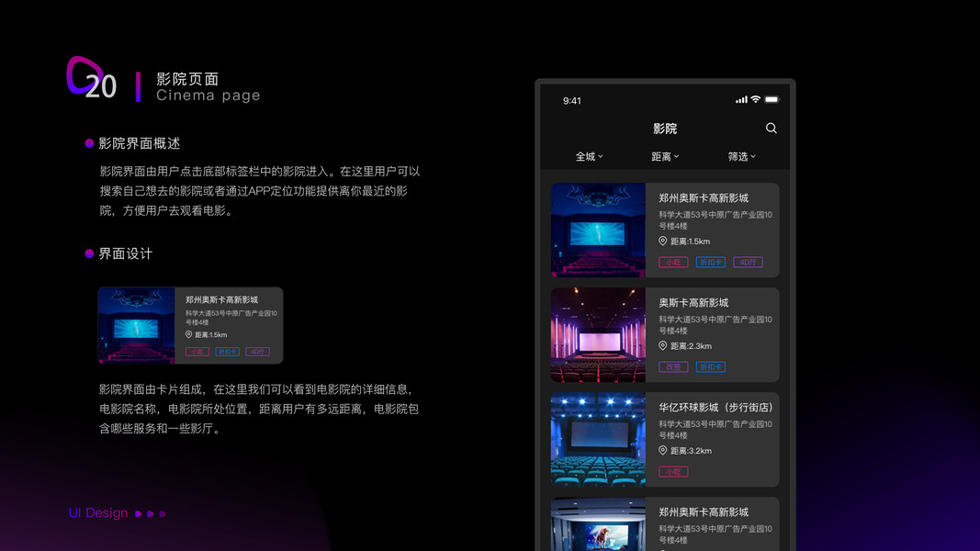Click the 距离:1.5km text in the sample card
Image resolution: width=980 pixels, height=551 pixels.
coord(210,335)
